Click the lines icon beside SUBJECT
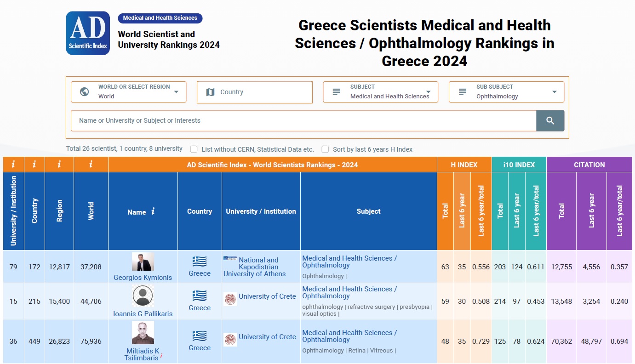Screen dimensions: 635x364 pyautogui.click(x=336, y=91)
